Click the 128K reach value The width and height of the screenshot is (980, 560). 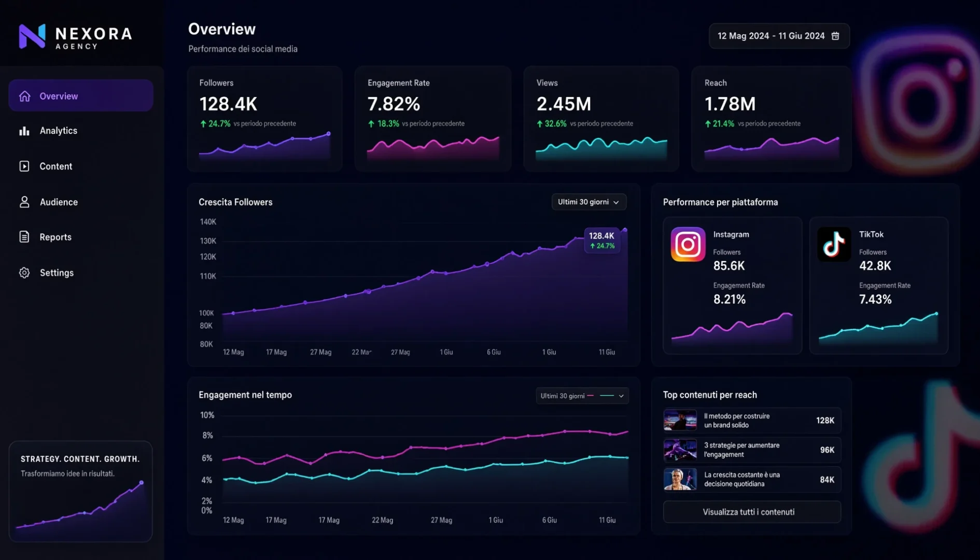[x=825, y=421]
